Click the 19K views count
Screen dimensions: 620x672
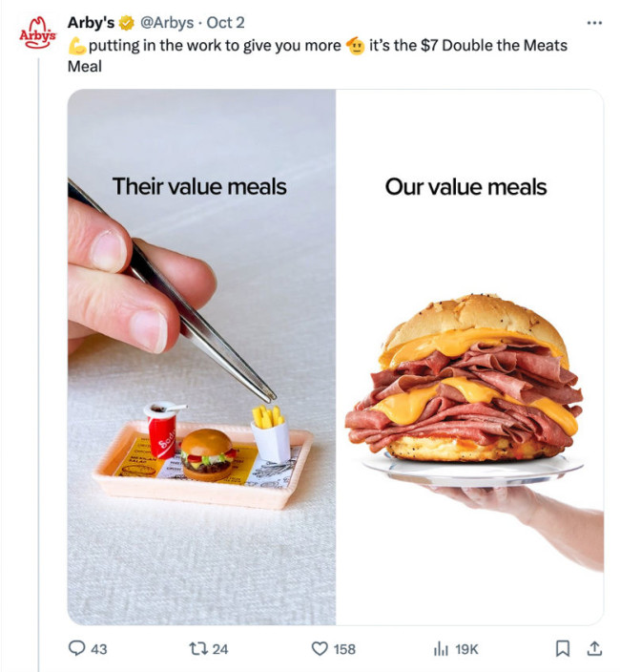(x=466, y=649)
